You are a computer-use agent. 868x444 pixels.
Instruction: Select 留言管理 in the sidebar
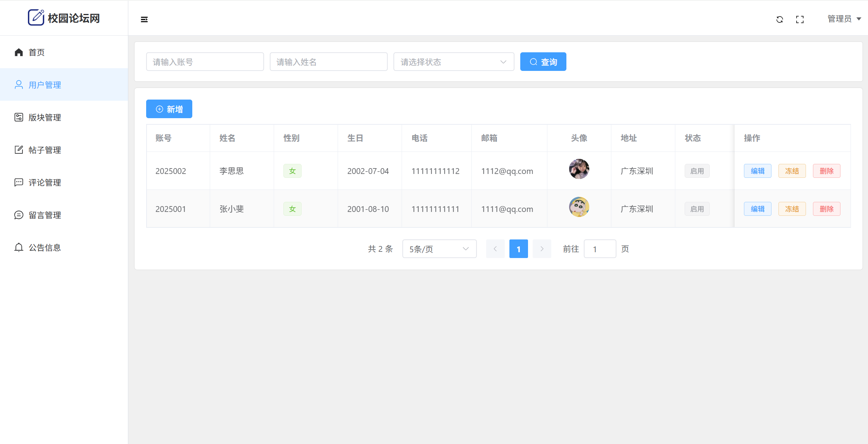point(45,215)
